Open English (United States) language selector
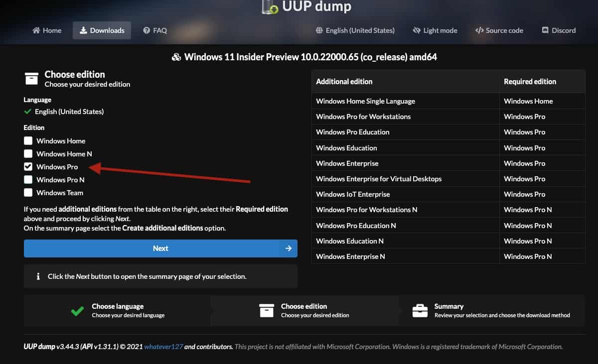Viewport: 598px width, 364px height. (355, 30)
